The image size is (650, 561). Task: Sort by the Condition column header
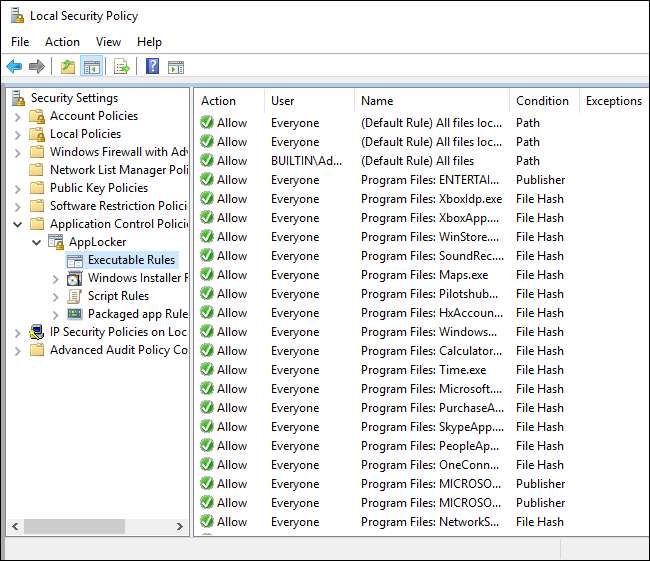pyautogui.click(x=542, y=101)
